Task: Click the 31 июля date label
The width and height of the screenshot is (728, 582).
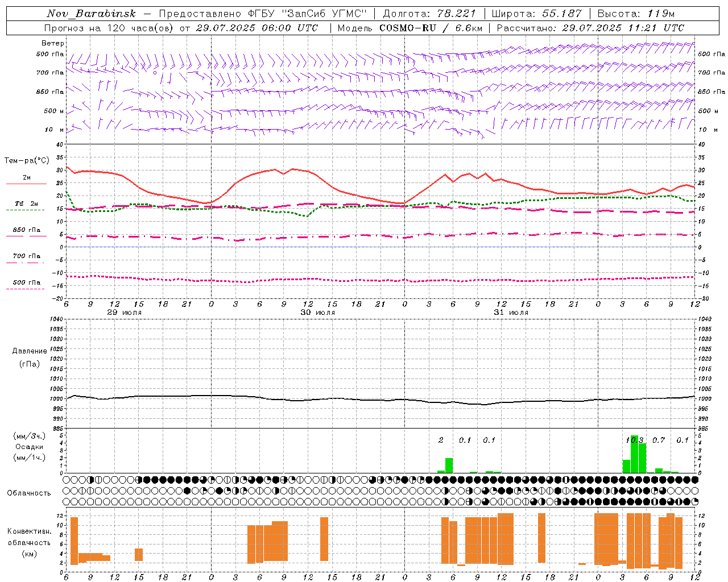Action: click(511, 313)
